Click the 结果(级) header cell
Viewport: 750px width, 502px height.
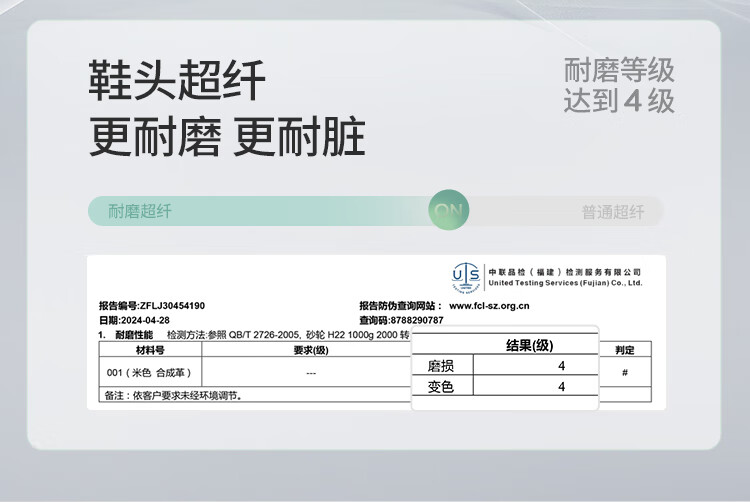[529, 345]
